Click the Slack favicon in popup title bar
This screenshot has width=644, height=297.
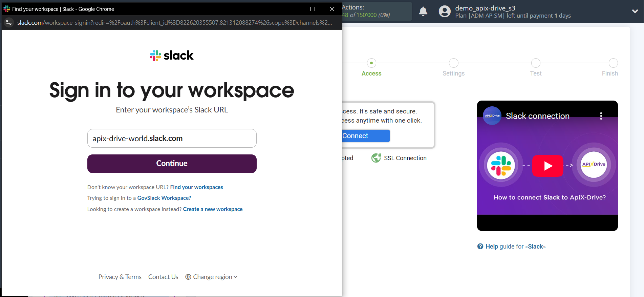pyautogui.click(x=7, y=9)
